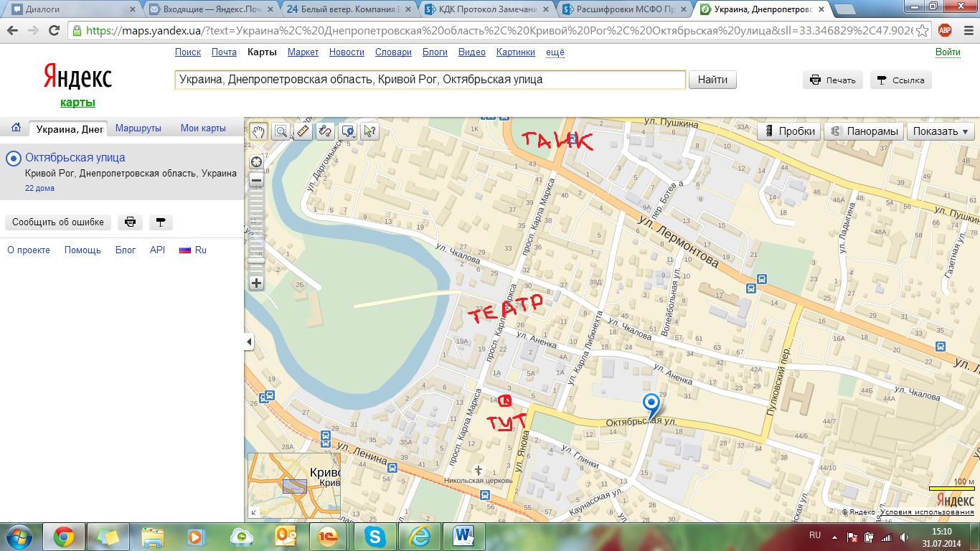980x551 pixels.
Task: Select the Октябрьская улица result radio button
Action: coord(13,158)
